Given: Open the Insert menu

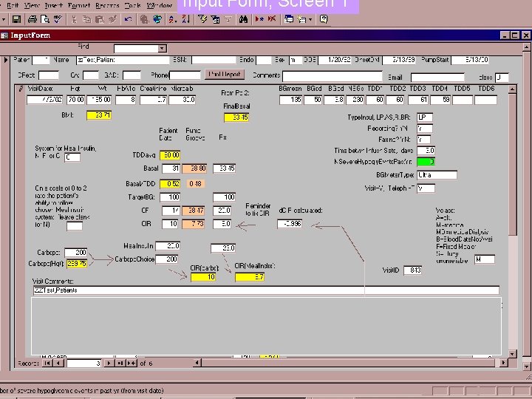Looking at the screenshot, I should click(54, 5).
